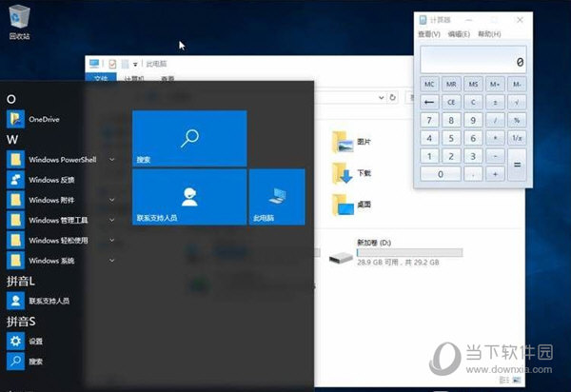Open the Explorer address bar history dropdown
The image size is (571, 392).
pos(382,98)
